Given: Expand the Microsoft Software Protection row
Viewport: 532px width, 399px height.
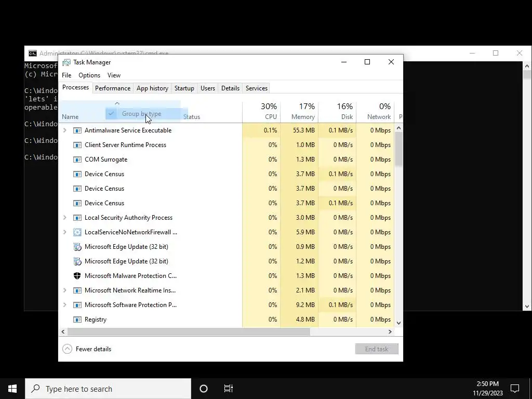Looking at the screenshot, I should 65,305.
